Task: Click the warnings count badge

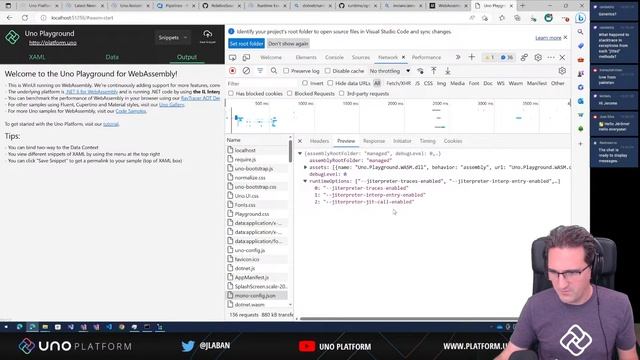Action: (x=489, y=58)
